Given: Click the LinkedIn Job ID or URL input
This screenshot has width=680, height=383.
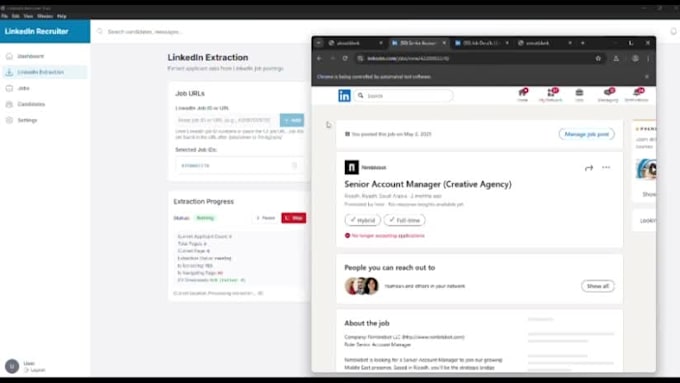Looking at the screenshot, I should [226, 120].
